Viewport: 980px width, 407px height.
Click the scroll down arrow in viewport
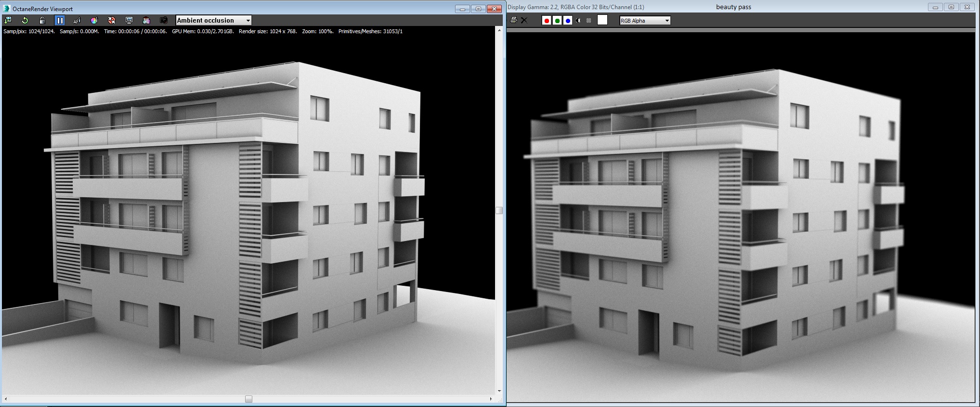499,391
